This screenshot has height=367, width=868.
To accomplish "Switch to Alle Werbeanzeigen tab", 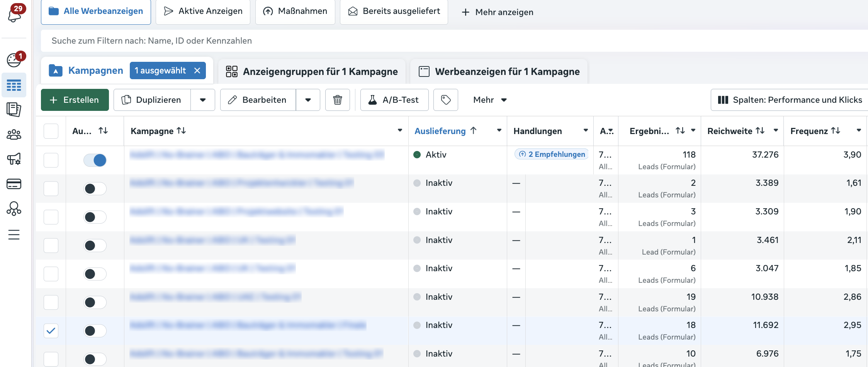I will point(96,12).
